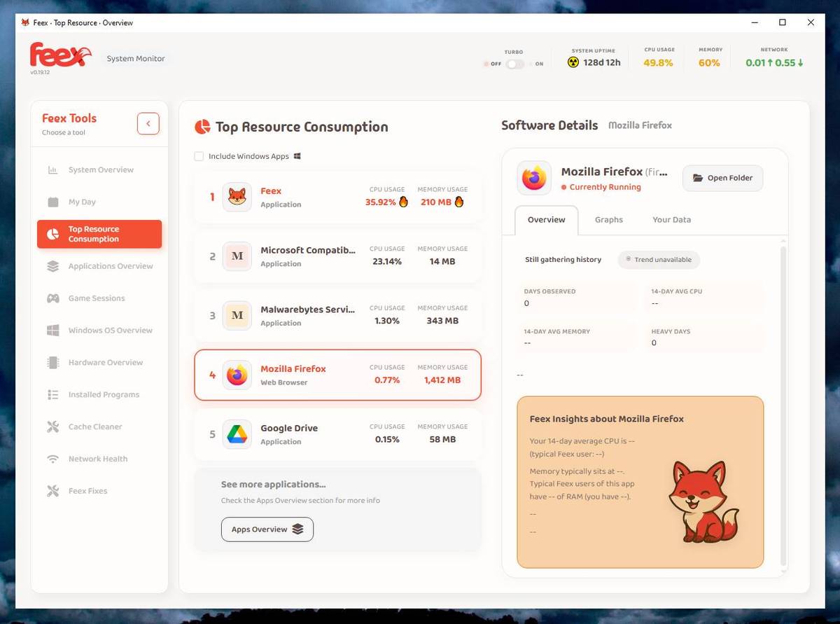Open the Cache Cleaner tools icon
840x624 pixels.
(52, 427)
